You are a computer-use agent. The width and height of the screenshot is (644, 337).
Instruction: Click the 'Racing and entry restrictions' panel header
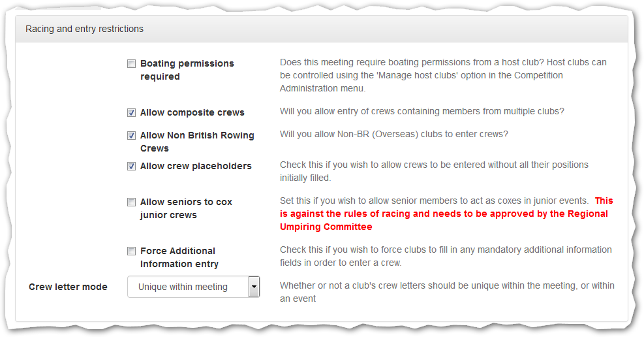point(84,29)
